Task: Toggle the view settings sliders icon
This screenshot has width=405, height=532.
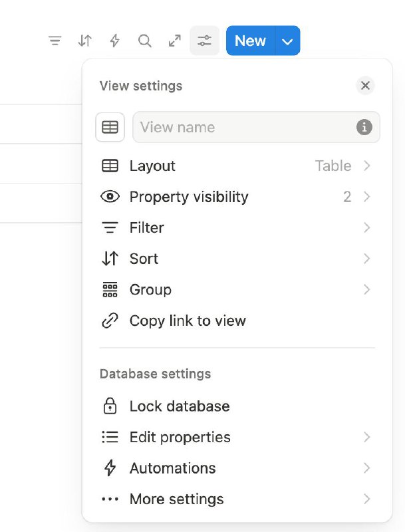Action: pos(205,41)
